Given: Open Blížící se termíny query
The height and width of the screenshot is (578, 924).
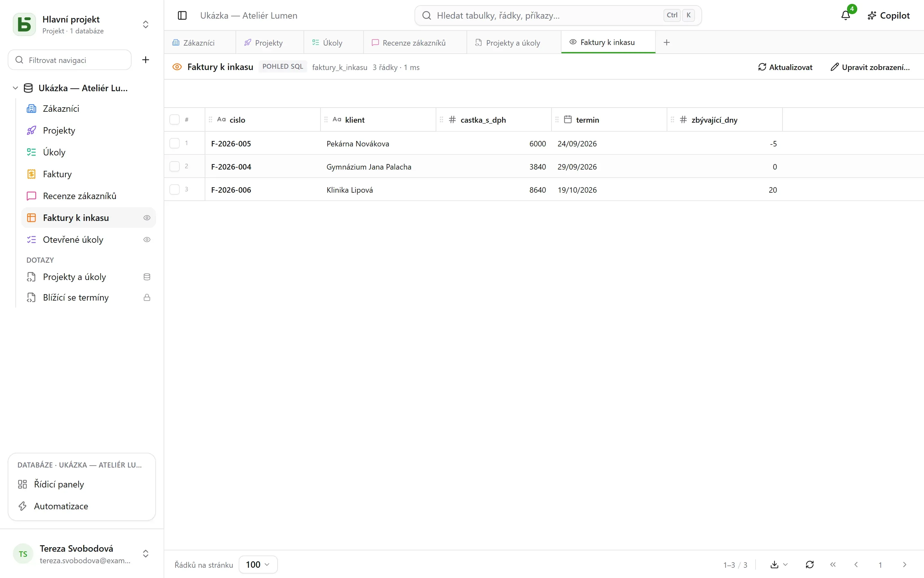Looking at the screenshot, I should click(x=89, y=297).
